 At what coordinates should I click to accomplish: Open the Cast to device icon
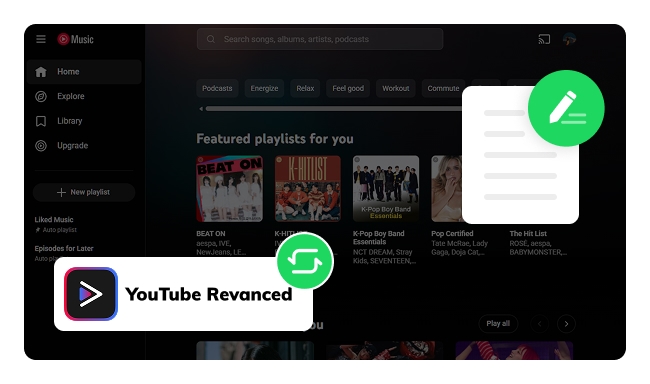tap(544, 39)
